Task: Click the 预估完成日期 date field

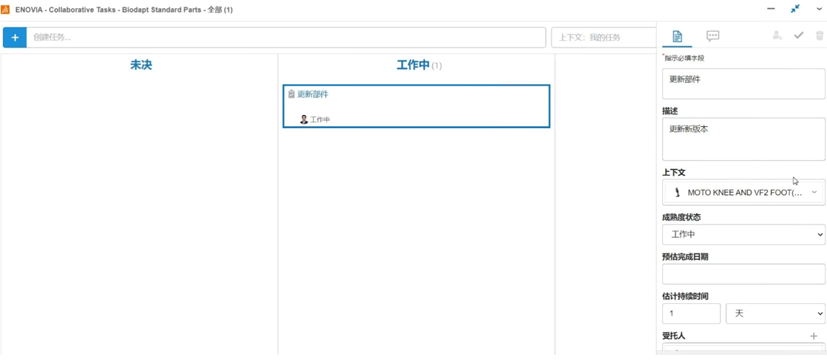Action: [x=744, y=274]
